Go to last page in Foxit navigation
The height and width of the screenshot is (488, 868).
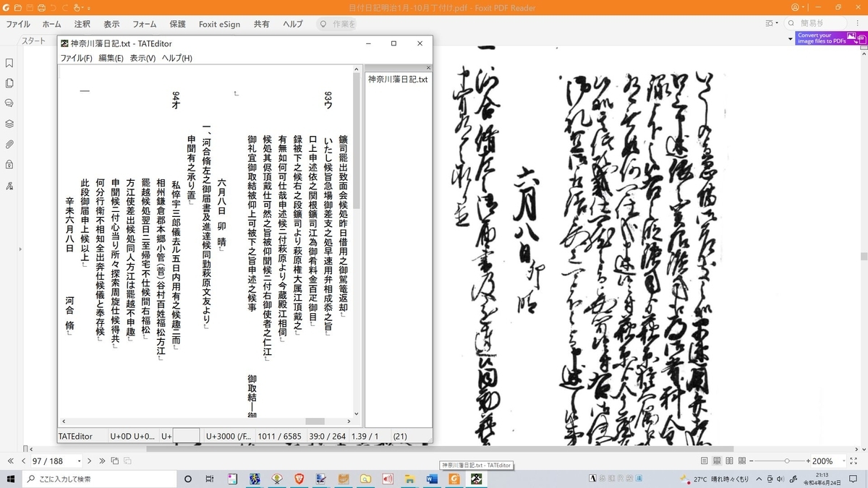pyautogui.click(x=103, y=461)
